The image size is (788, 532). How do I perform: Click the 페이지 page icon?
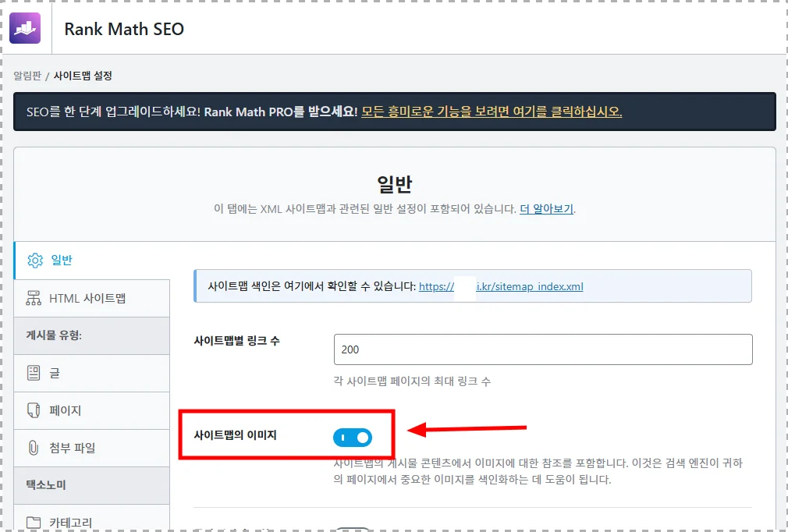(34, 410)
